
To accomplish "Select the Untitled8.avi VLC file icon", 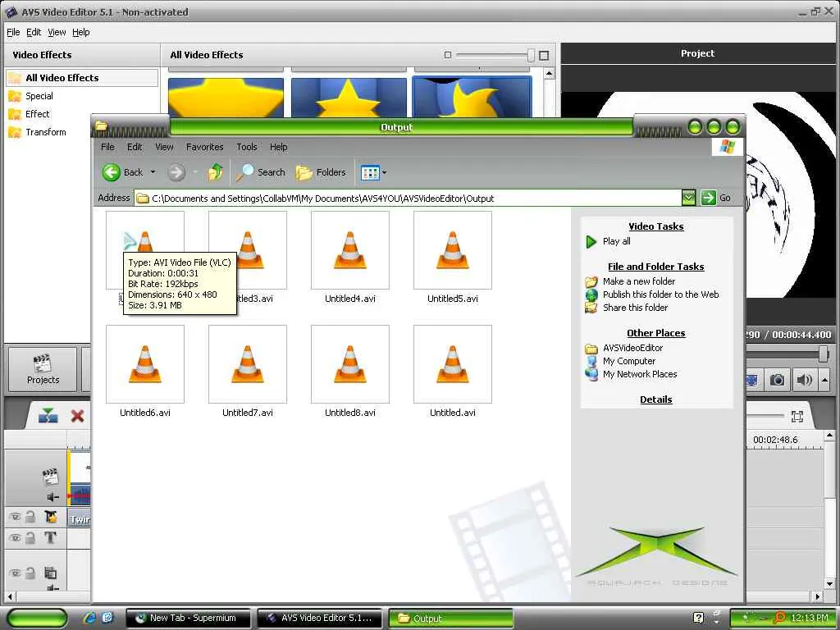I will [x=349, y=364].
